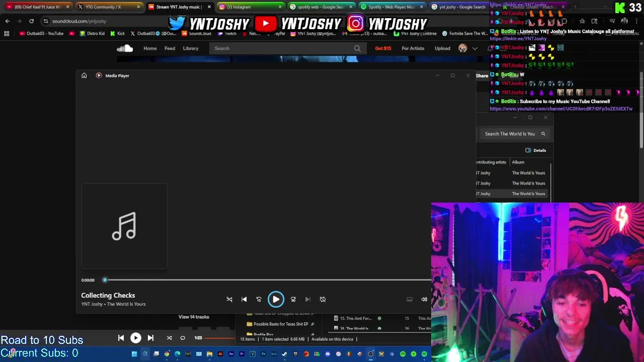Open Discord from the taskbar
The height and width of the screenshot is (362, 644).
pos(328,354)
